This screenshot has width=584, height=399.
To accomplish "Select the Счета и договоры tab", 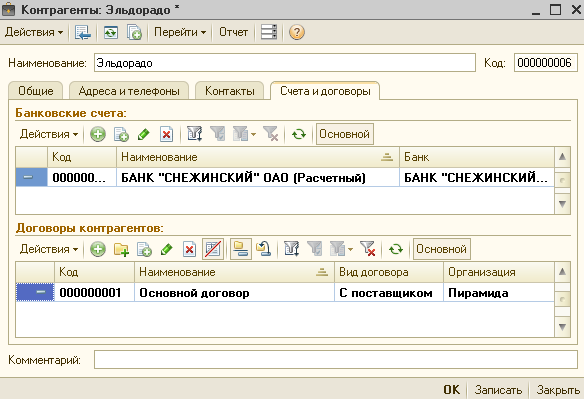I will point(325,91).
